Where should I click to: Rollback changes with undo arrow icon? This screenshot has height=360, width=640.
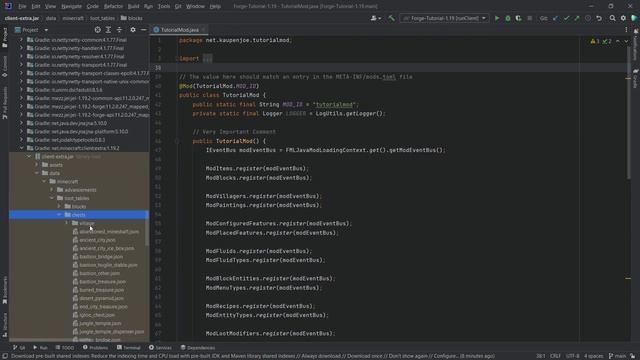(599, 18)
